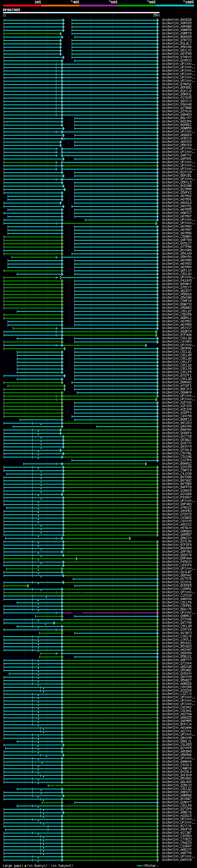Select hit UniRef100_A9NPT9
Screen dimensions: 197x868
(177, 33)
